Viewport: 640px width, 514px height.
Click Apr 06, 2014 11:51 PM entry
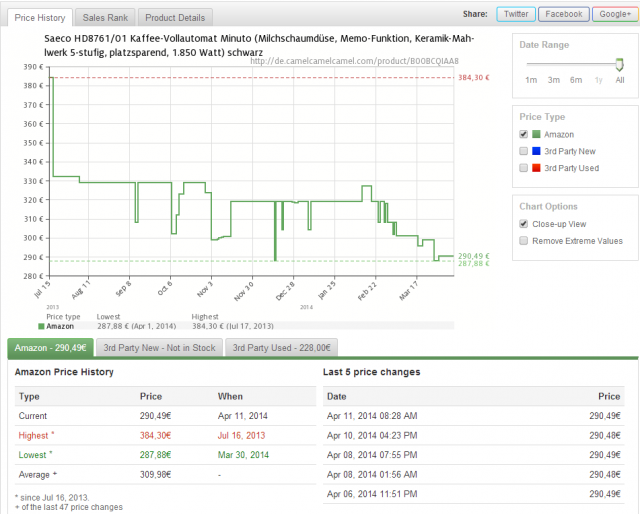(x=372, y=494)
